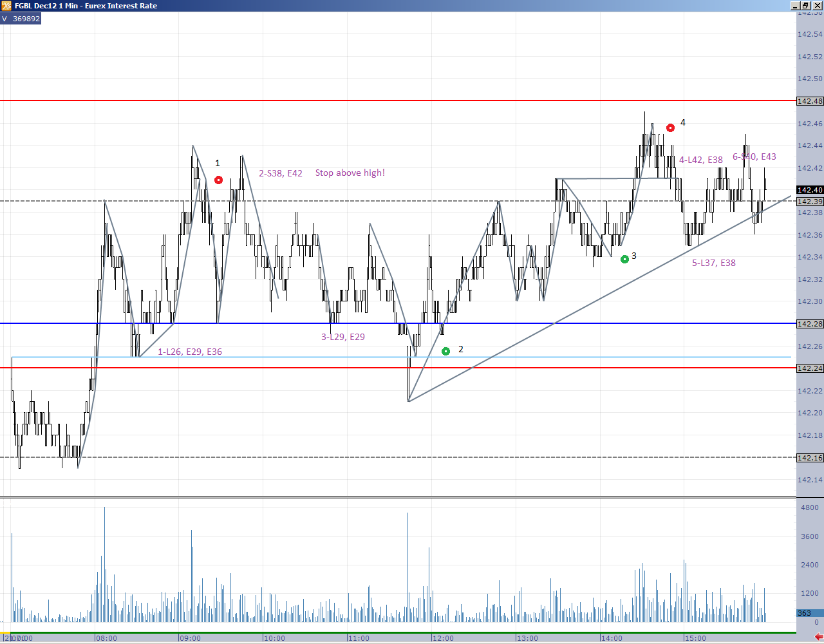
Task: Select the red horizontal line at 142.48
Action: tap(398, 100)
